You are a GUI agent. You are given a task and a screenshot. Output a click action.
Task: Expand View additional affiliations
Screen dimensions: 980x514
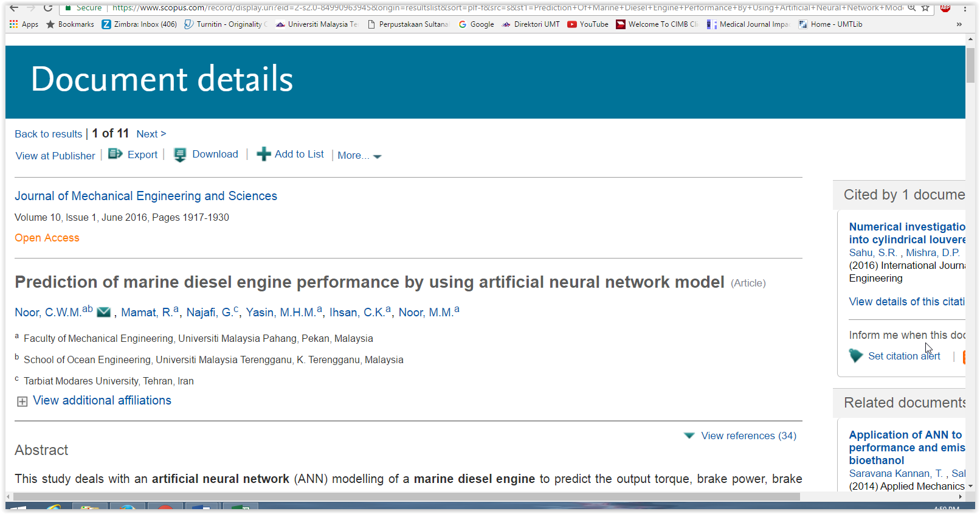click(x=102, y=401)
